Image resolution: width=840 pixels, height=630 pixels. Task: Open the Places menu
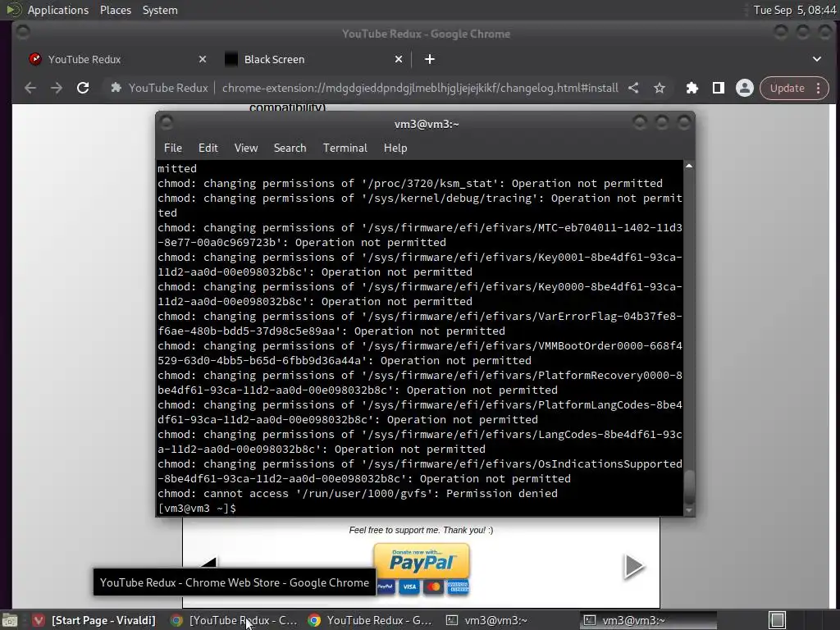click(x=115, y=10)
